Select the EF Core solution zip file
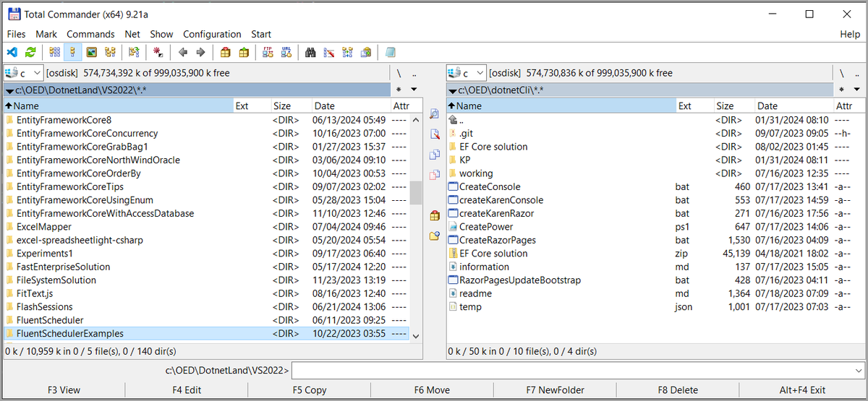The height and width of the screenshot is (401, 868). (x=655, y=254)
